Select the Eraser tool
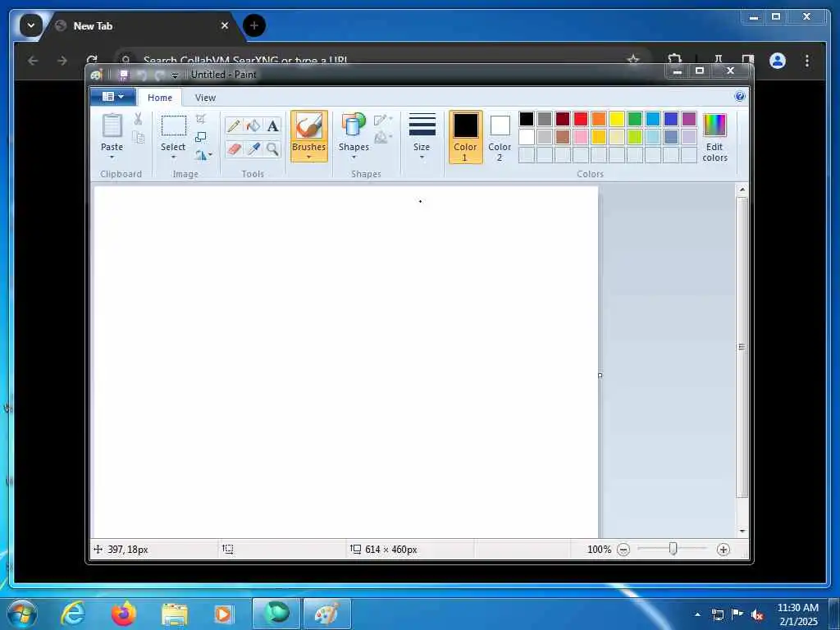 coord(234,148)
